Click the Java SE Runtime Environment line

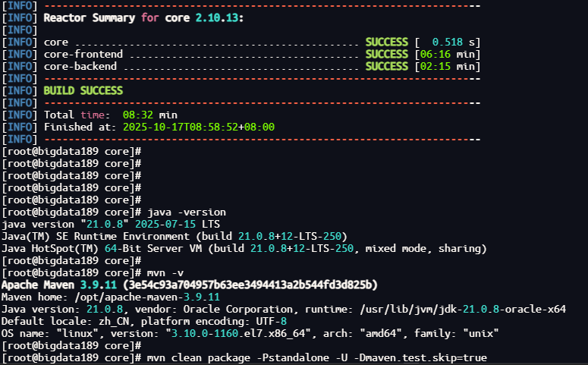(x=175, y=236)
